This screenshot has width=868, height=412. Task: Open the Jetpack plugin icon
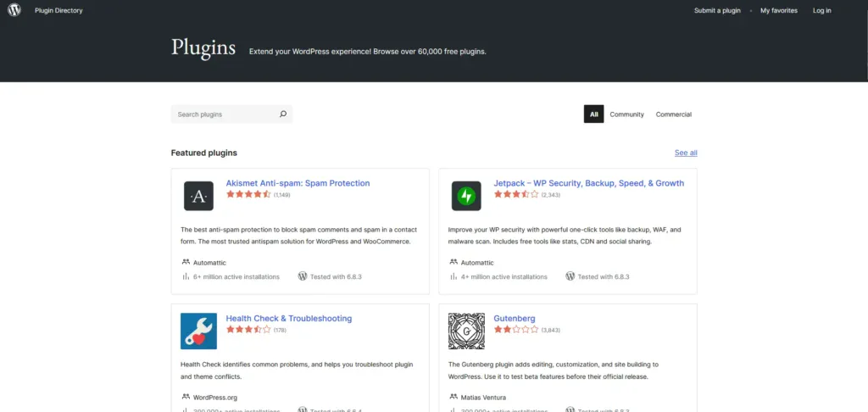point(466,196)
